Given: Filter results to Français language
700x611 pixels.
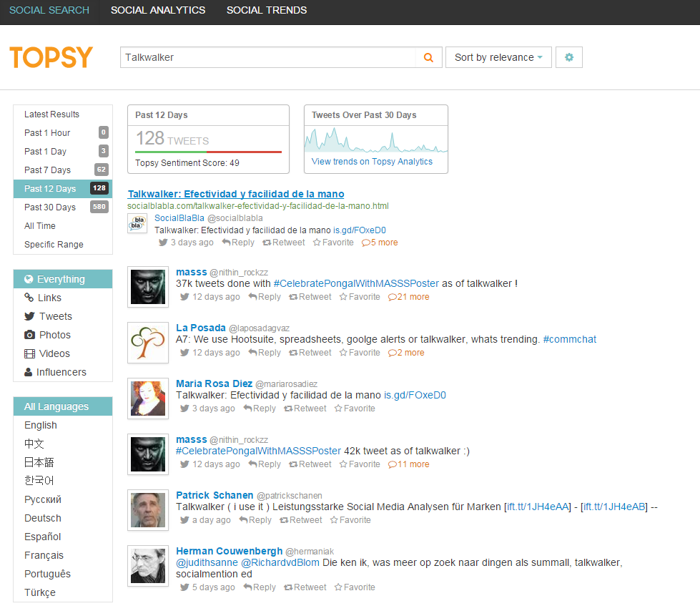Looking at the screenshot, I should [x=63, y=555].
